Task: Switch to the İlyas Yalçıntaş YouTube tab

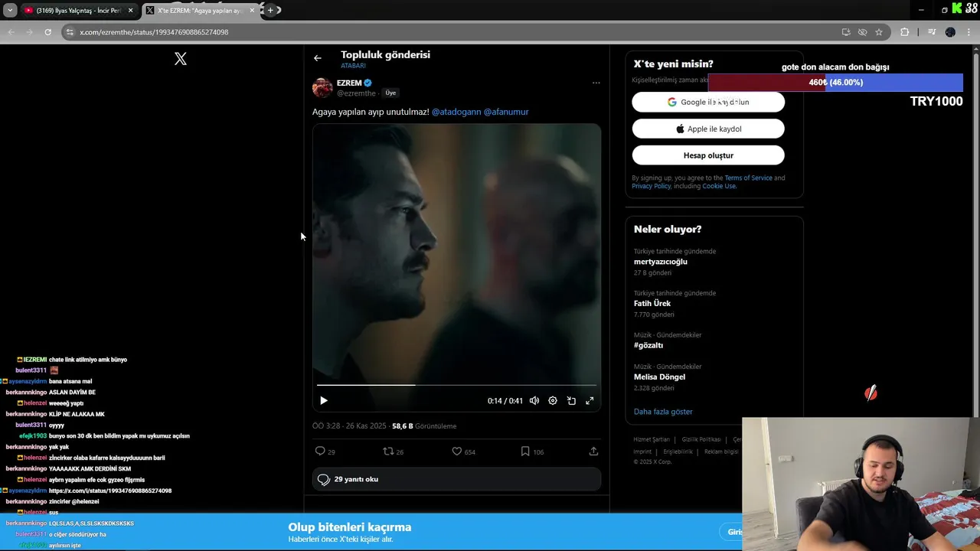Action: pyautogui.click(x=78, y=11)
